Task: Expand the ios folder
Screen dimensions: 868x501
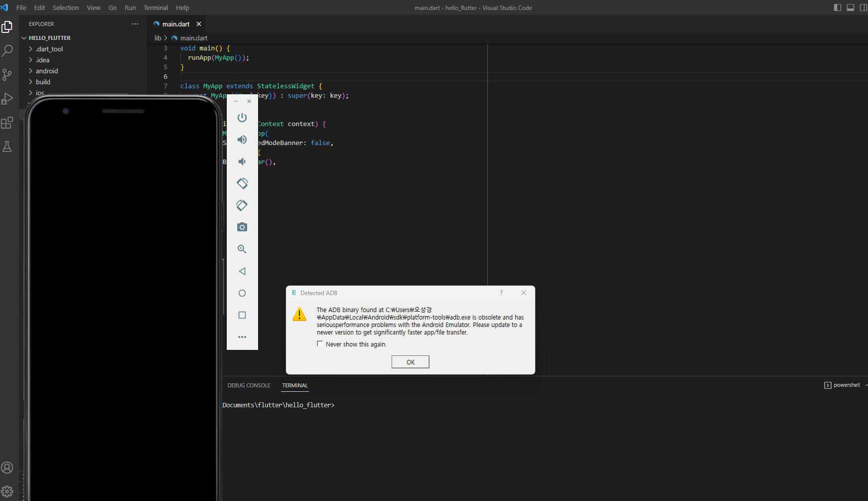Action: (40, 92)
